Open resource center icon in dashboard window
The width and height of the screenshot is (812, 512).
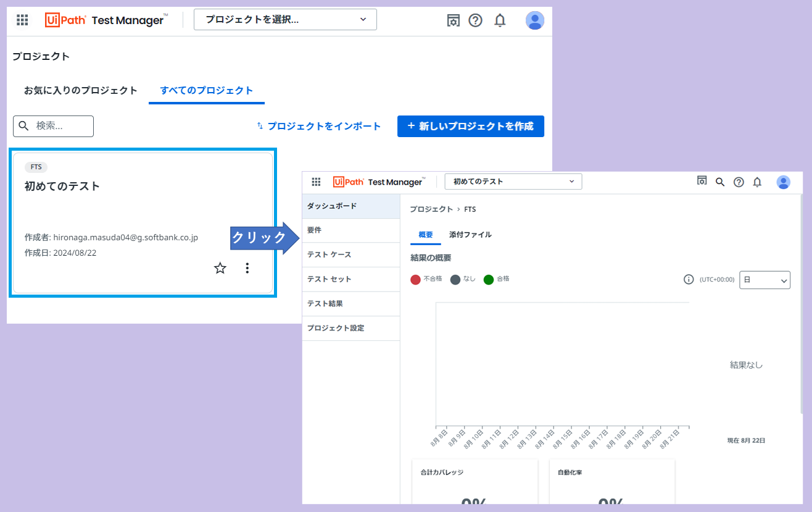click(x=702, y=181)
